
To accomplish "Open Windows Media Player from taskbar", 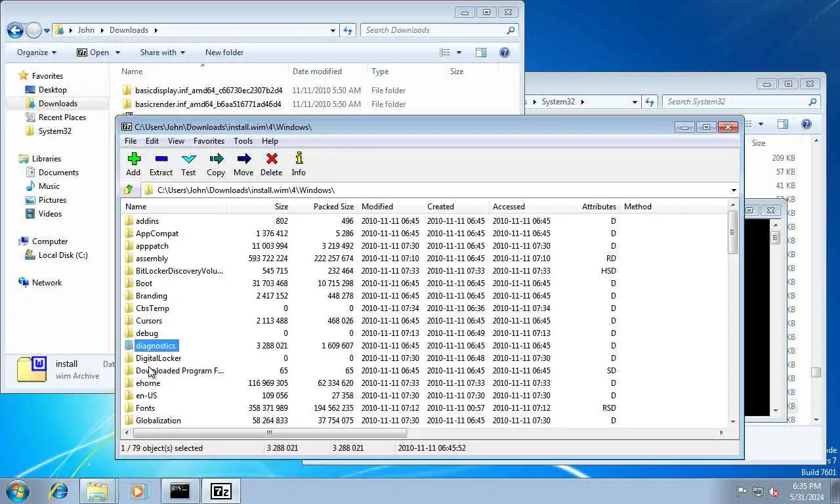I will (x=138, y=491).
